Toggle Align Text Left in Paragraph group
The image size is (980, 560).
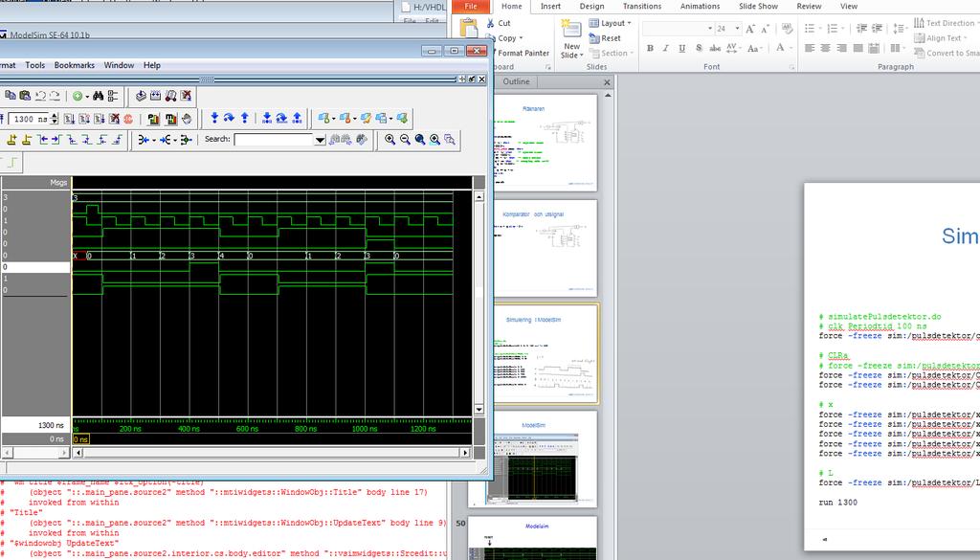pyautogui.click(x=810, y=48)
